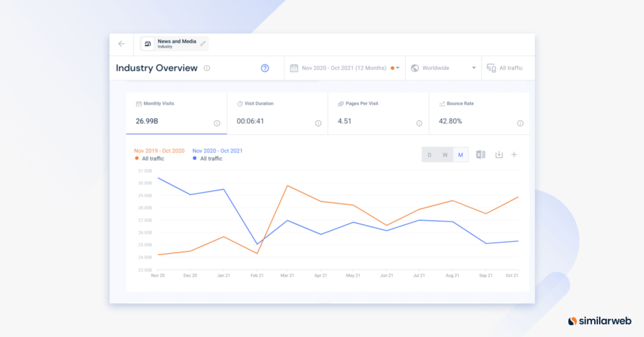The image size is (644, 337).
Task: Toggle the Nov 2019 - Oct 2020 series legend
Action: (159, 155)
